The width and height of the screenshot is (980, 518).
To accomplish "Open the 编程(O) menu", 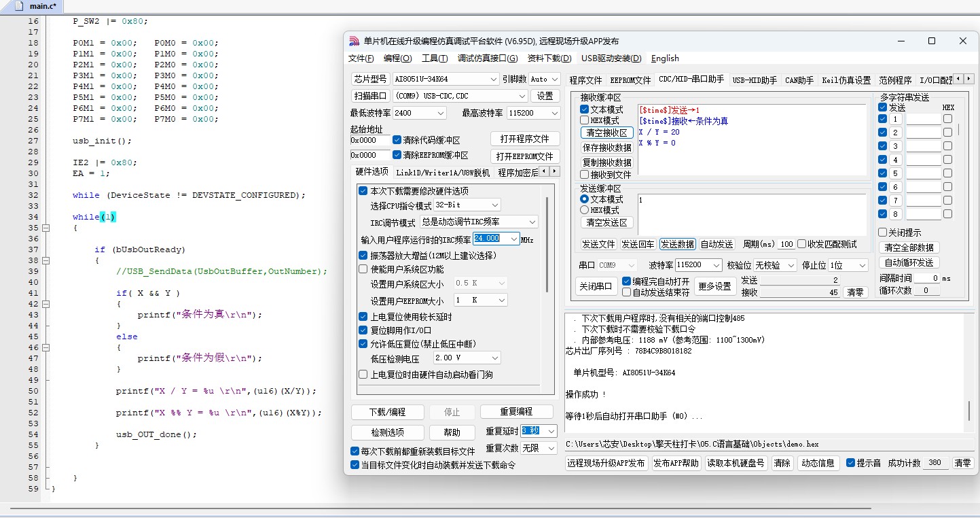I will coord(397,58).
